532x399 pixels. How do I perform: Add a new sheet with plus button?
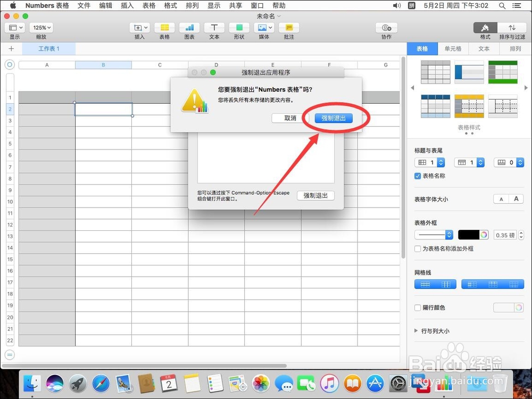pos(11,48)
